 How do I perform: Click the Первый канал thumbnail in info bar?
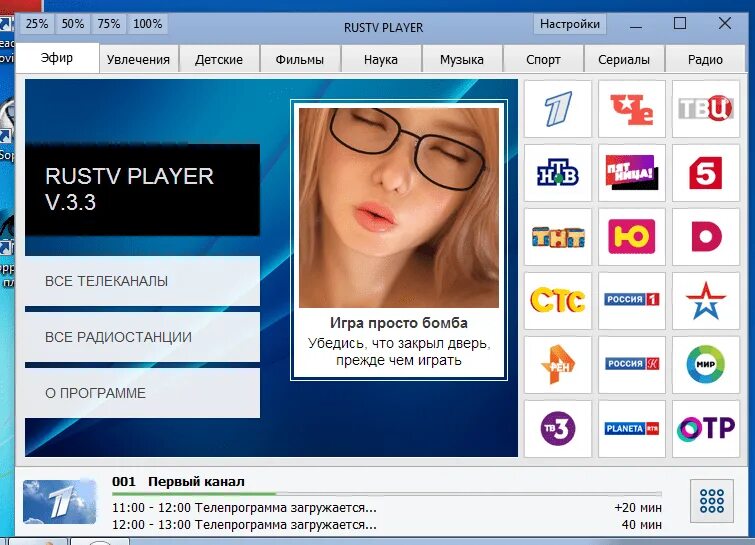[x=60, y=501]
